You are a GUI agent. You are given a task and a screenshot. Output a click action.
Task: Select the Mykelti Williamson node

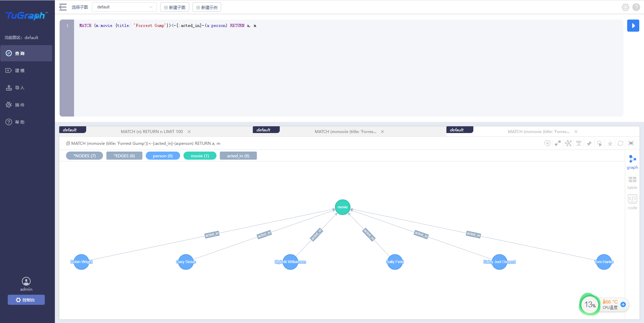pos(291,262)
